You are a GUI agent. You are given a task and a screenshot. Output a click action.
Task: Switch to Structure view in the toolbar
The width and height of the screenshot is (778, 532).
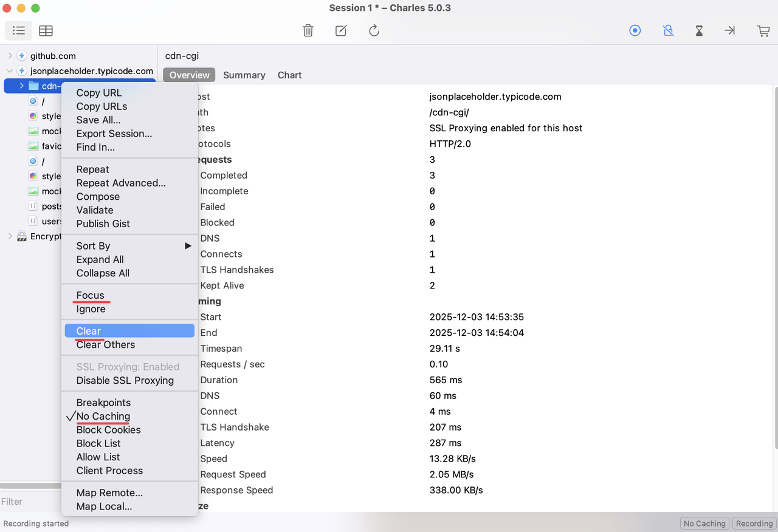coord(18,30)
